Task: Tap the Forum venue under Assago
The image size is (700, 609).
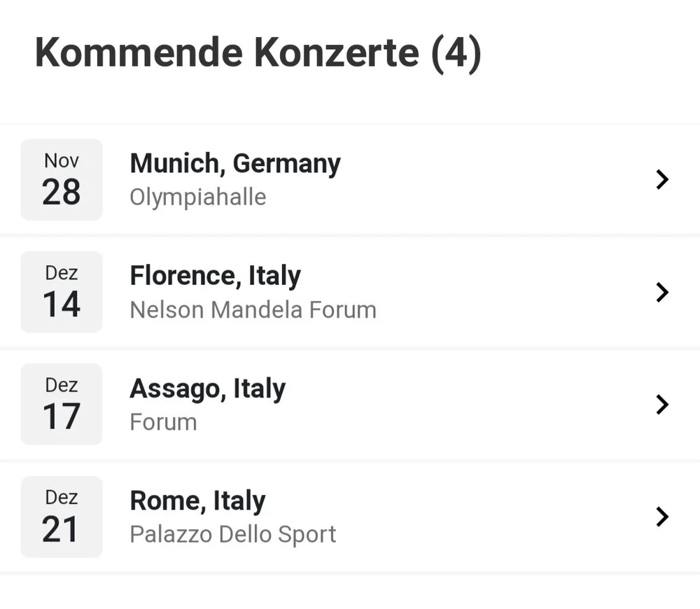Action: click(163, 422)
